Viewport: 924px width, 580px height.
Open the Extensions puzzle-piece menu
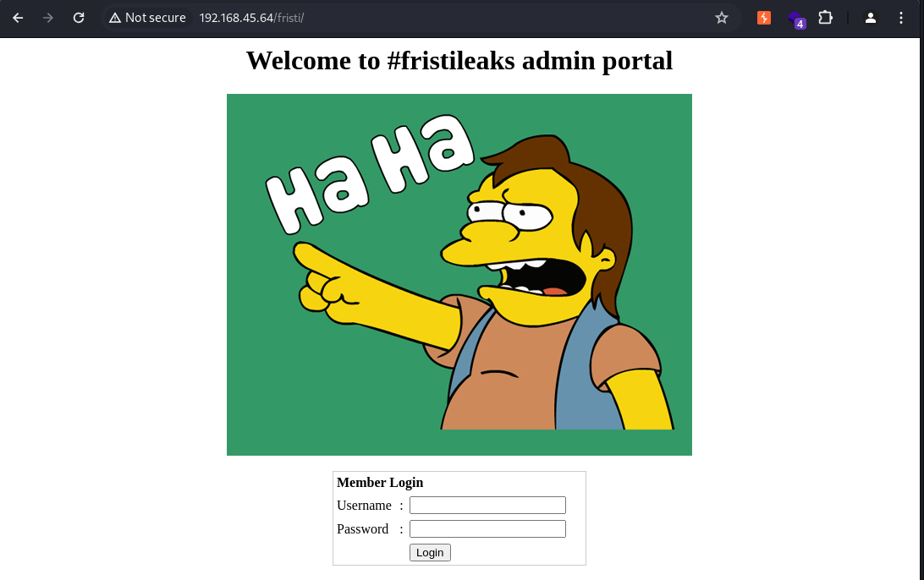[x=826, y=18]
